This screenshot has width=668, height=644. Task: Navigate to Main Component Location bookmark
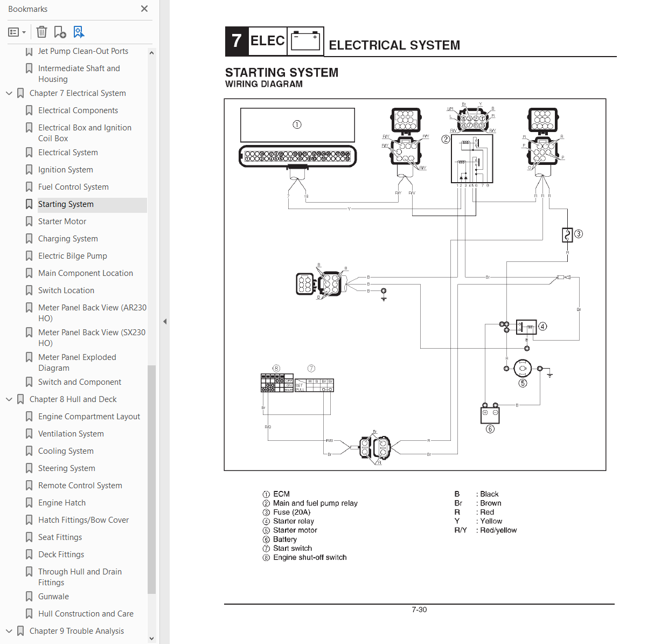(x=86, y=273)
